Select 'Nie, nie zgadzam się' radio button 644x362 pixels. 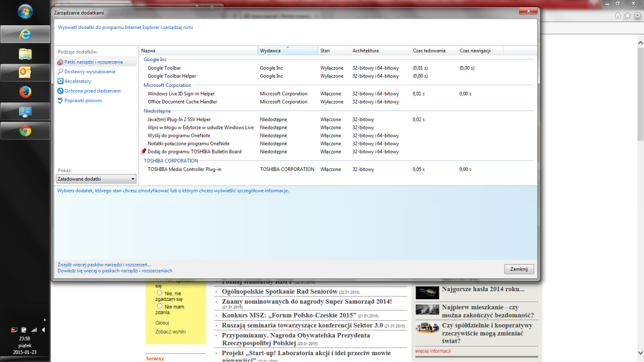pyautogui.click(x=159, y=293)
